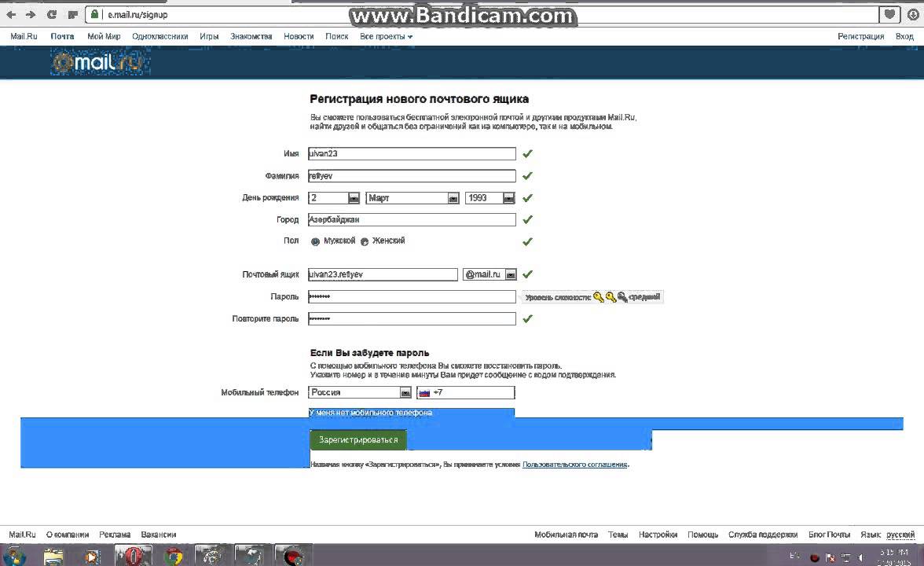The image size is (924, 566).
Task: Click the Имя field containing ulvan23
Action: 412,154
